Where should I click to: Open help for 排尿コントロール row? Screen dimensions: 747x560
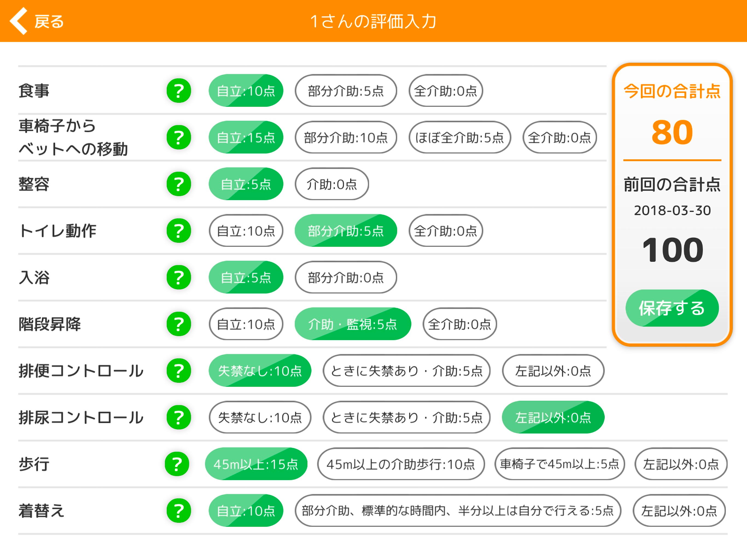click(x=179, y=417)
